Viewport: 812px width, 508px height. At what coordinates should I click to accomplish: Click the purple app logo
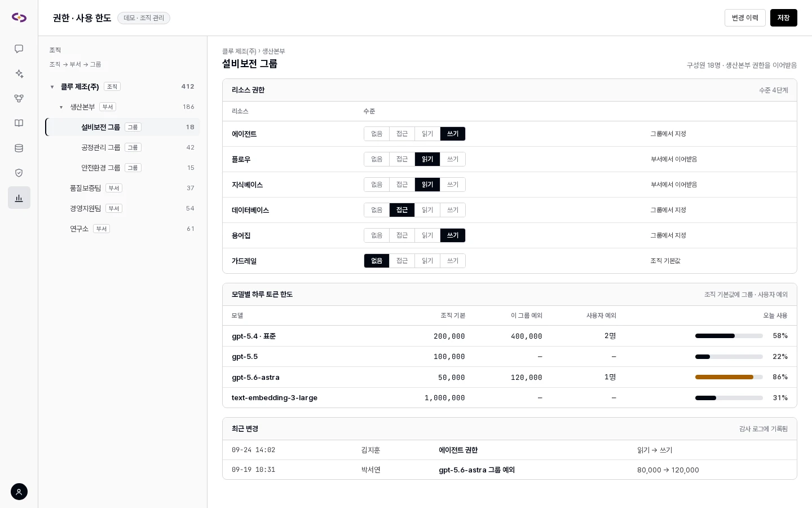tap(19, 17)
